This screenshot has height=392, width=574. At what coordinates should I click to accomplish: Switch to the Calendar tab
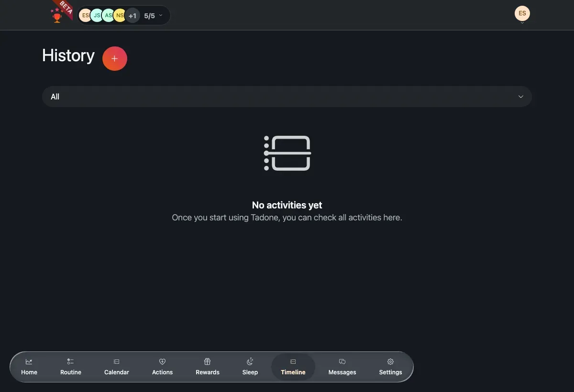tap(117, 367)
